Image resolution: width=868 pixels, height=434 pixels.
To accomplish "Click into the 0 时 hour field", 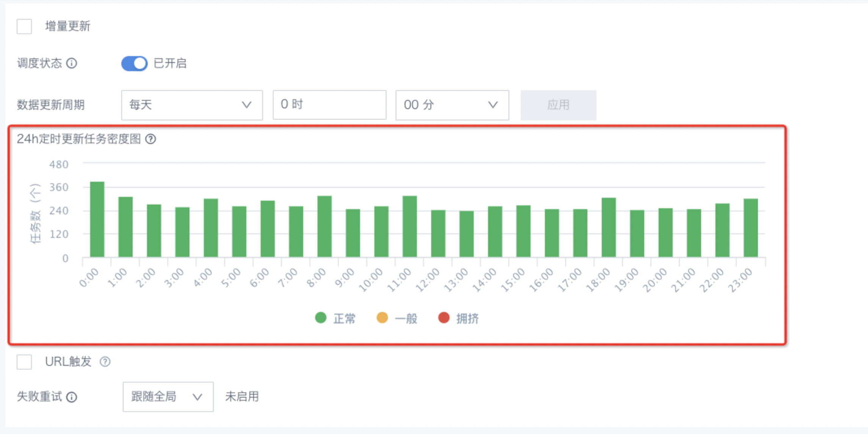I will 329,105.
